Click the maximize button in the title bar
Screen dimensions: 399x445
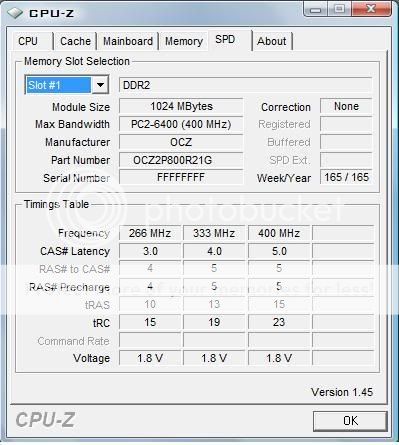tap(339, 9)
